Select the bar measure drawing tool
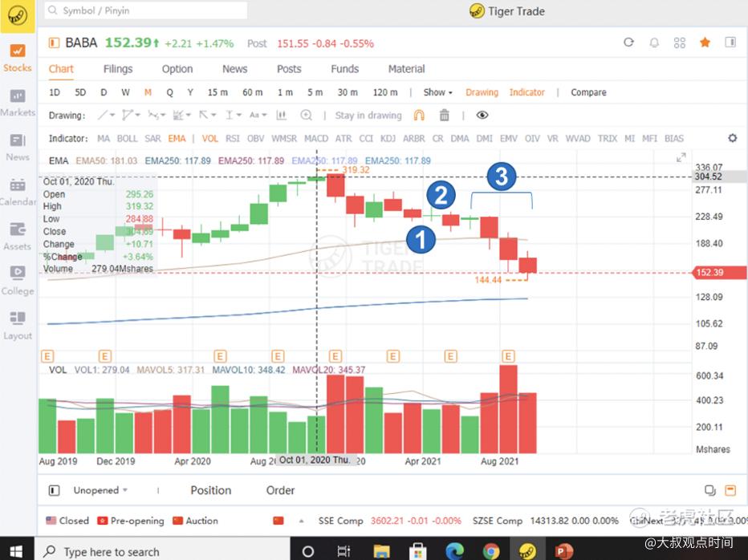748x560 pixels. click(282, 115)
